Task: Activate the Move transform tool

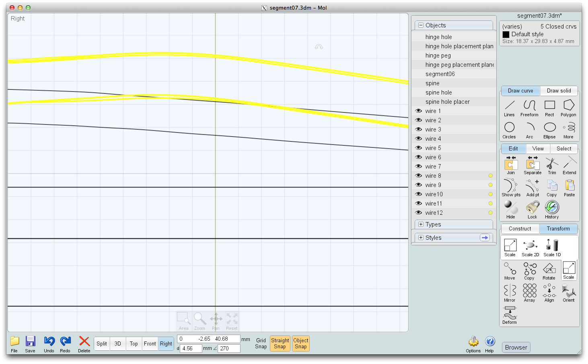Action: coord(510,271)
